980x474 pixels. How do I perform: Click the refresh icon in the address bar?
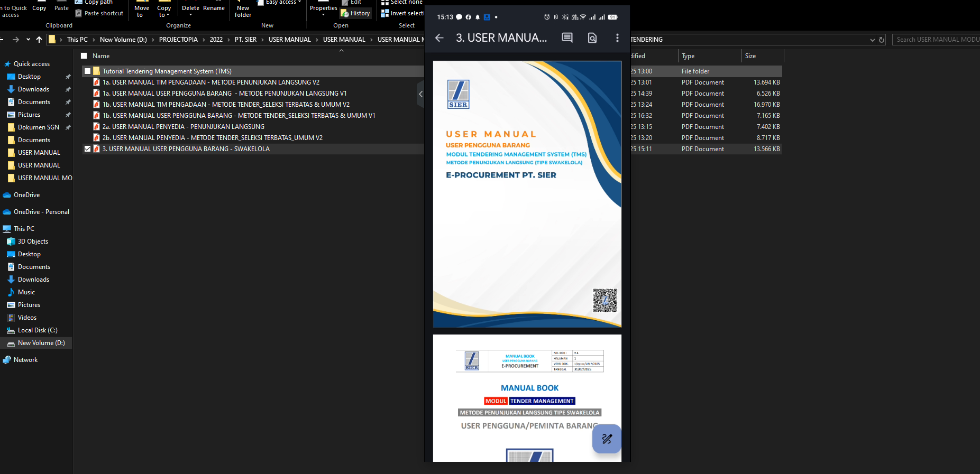(882, 40)
